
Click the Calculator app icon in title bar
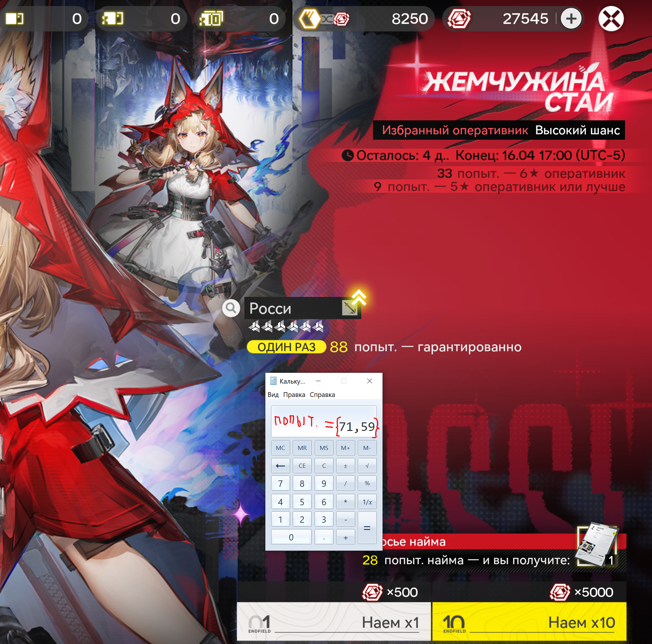tap(273, 381)
